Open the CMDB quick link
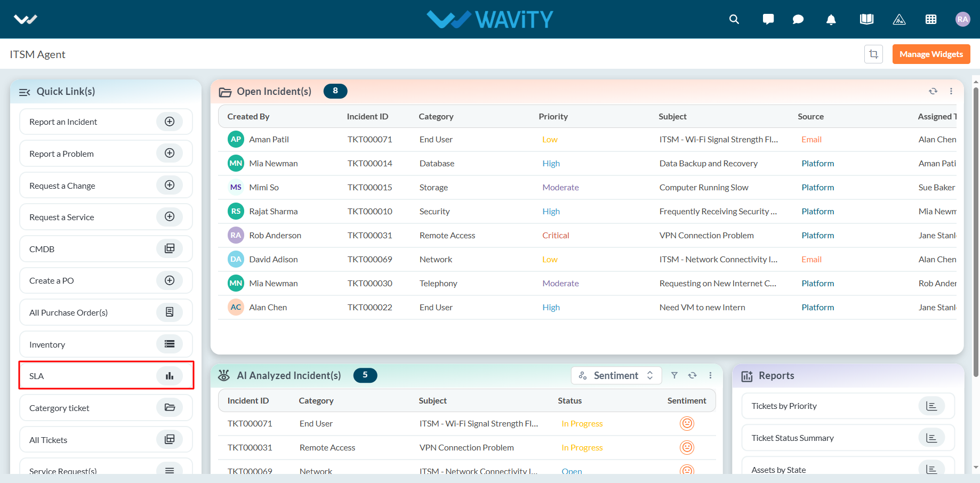 point(106,249)
